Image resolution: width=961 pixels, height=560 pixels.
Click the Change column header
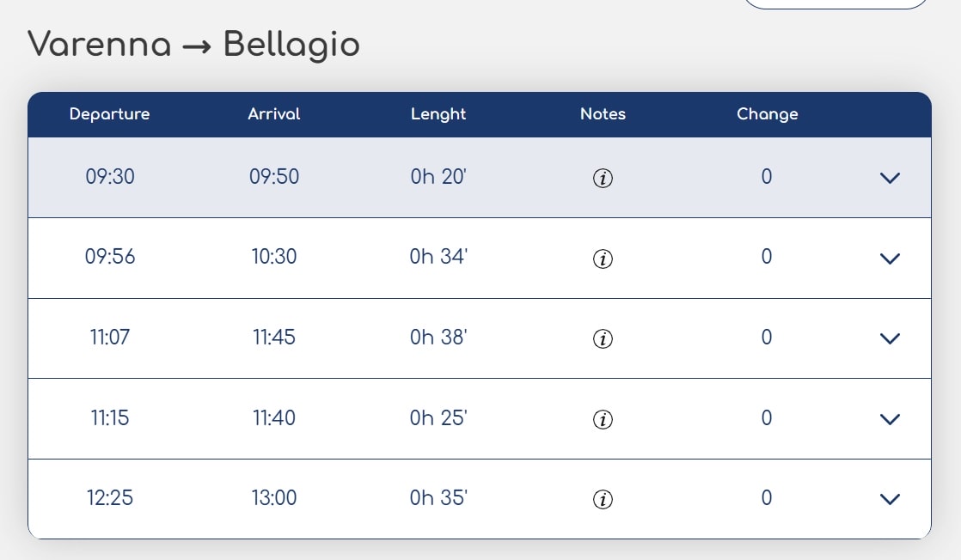pos(768,114)
